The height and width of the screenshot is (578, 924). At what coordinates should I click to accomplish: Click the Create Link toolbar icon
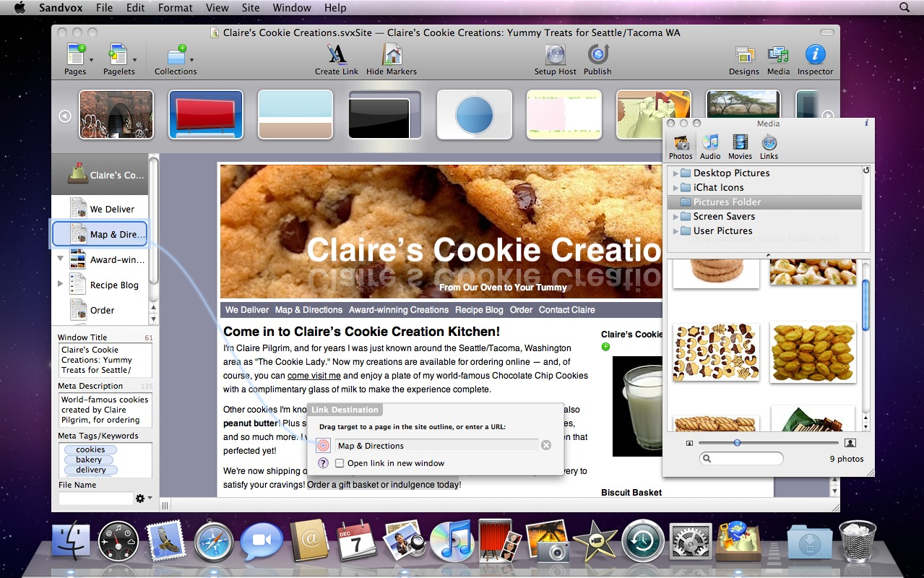pos(337,55)
